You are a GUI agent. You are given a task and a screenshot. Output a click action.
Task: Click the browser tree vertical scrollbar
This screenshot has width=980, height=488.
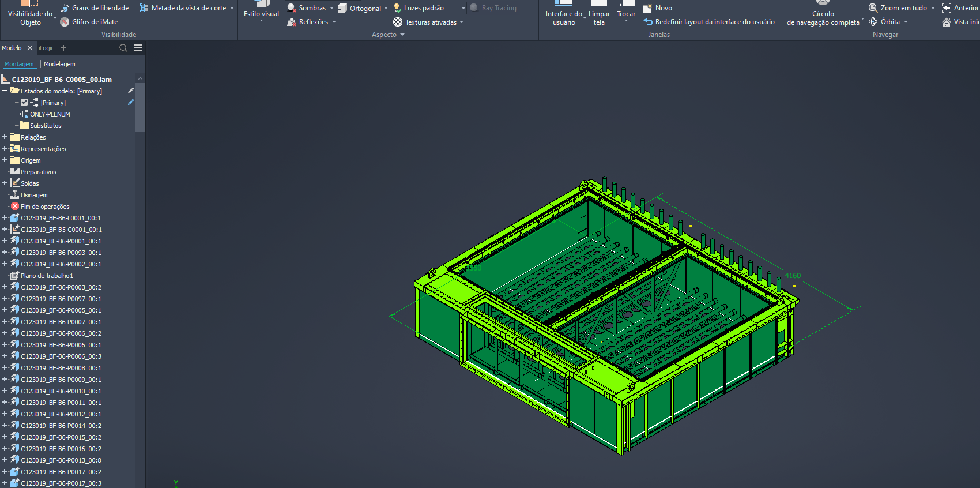coord(140,107)
